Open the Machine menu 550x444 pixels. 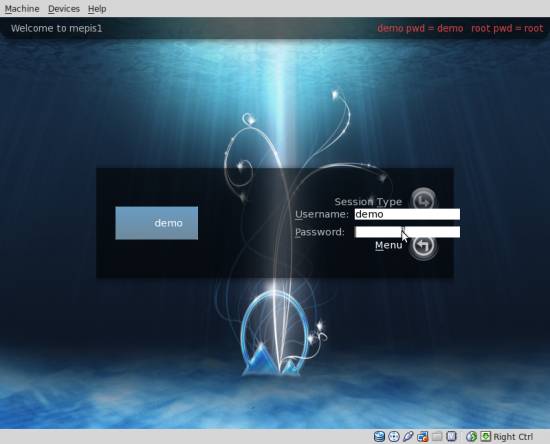tap(22, 8)
